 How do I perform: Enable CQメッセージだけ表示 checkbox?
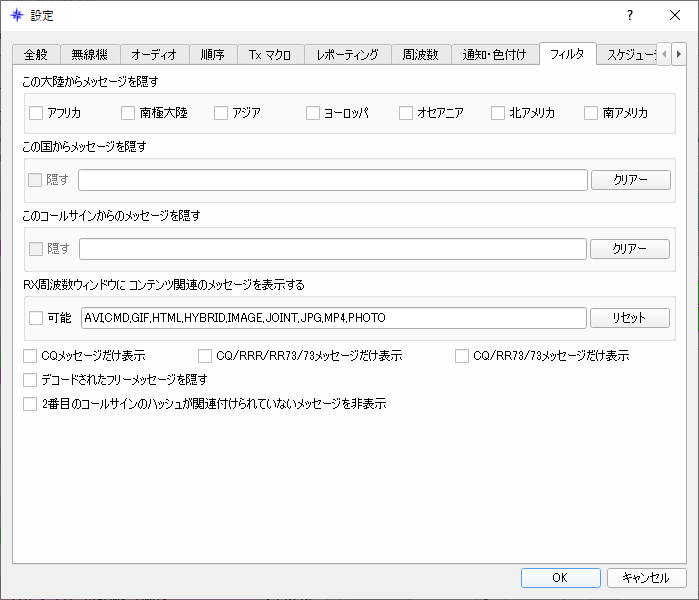click(30, 356)
